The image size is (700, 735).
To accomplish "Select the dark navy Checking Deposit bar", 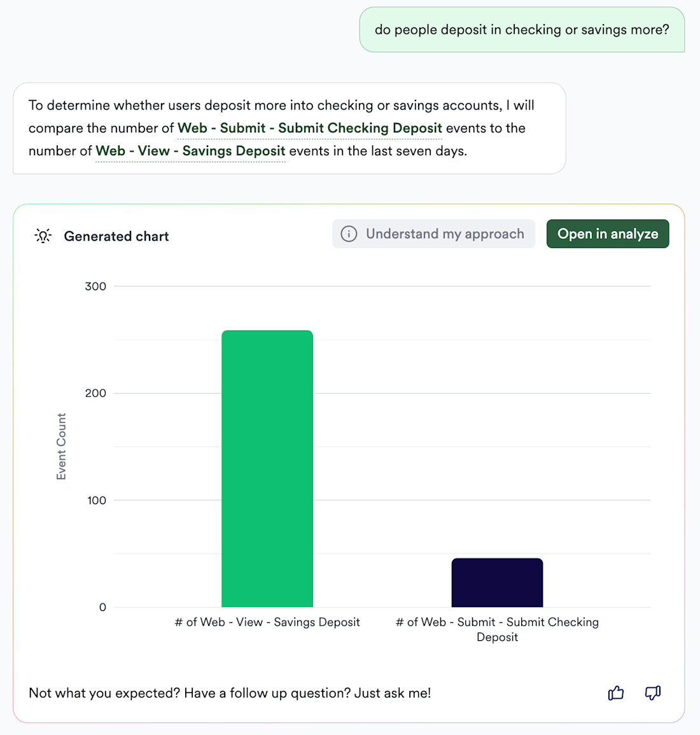I will [497, 582].
